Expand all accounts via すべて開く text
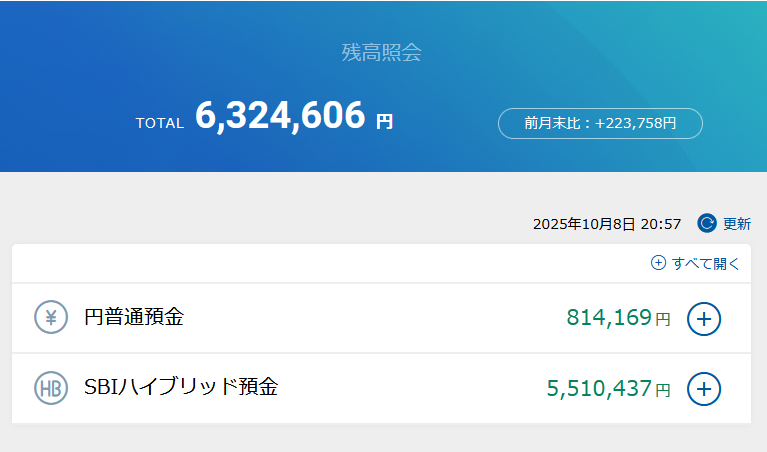 click(706, 264)
